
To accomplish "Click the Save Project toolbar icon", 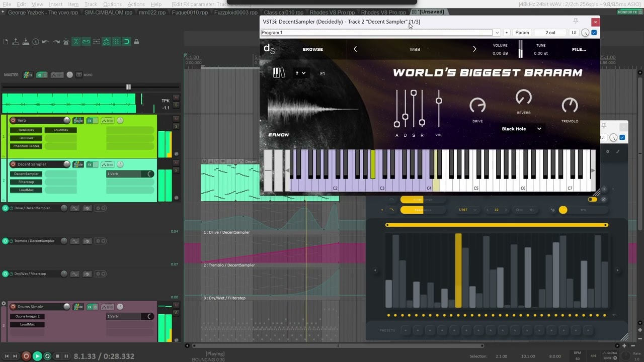I will pyautogui.click(x=26, y=42).
